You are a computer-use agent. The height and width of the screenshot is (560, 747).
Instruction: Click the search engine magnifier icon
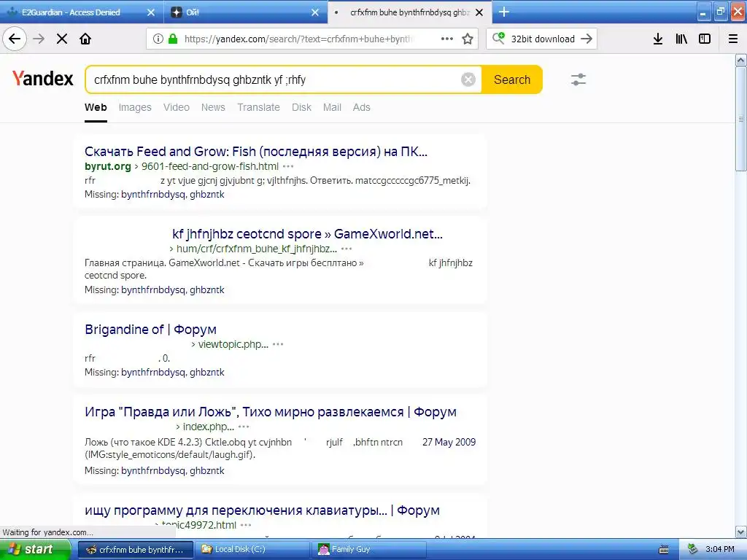(x=498, y=38)
